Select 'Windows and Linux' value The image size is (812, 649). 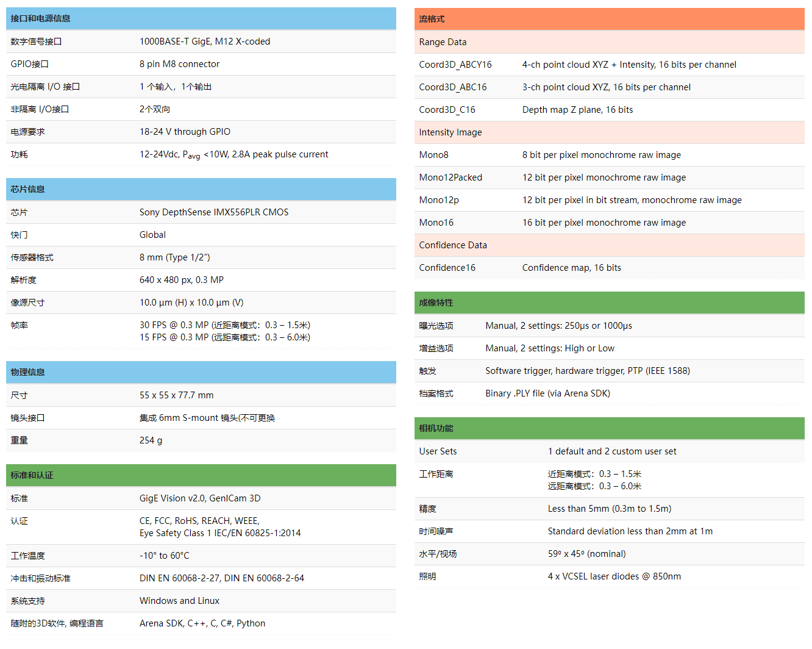(x=179, y=601)
